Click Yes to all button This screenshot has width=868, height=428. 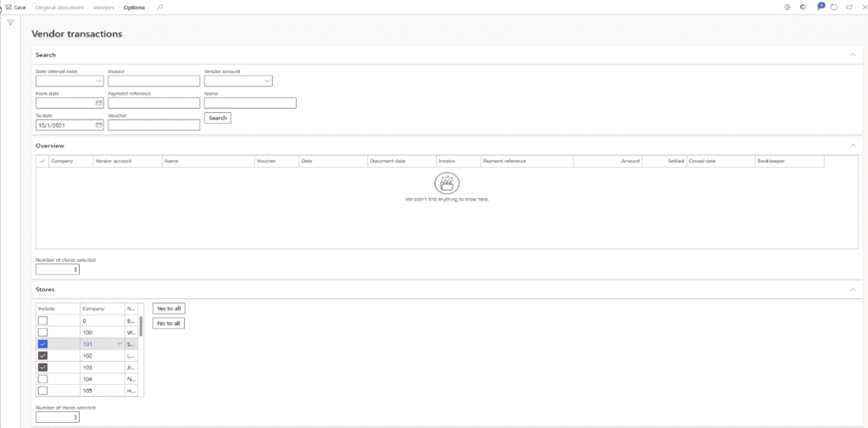[169, 308]
